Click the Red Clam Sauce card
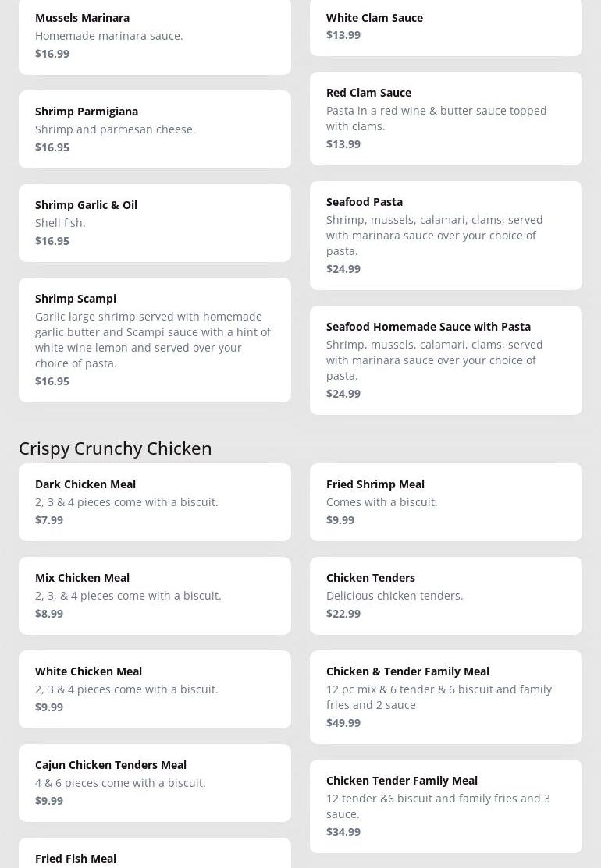The width and height of the screenshot is (601, 868). point(445,118)
